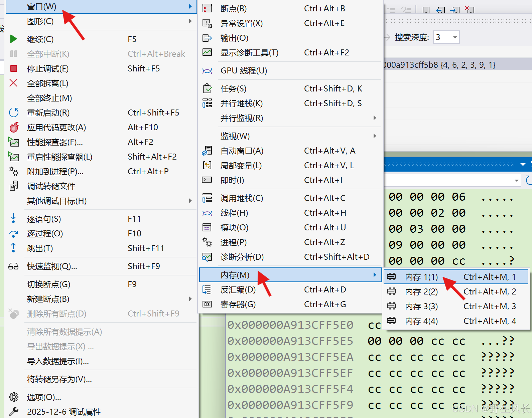The width and height of the screenshot is (532, 418).
Task: Click the Disassembly icon
Action: point(207,289)
